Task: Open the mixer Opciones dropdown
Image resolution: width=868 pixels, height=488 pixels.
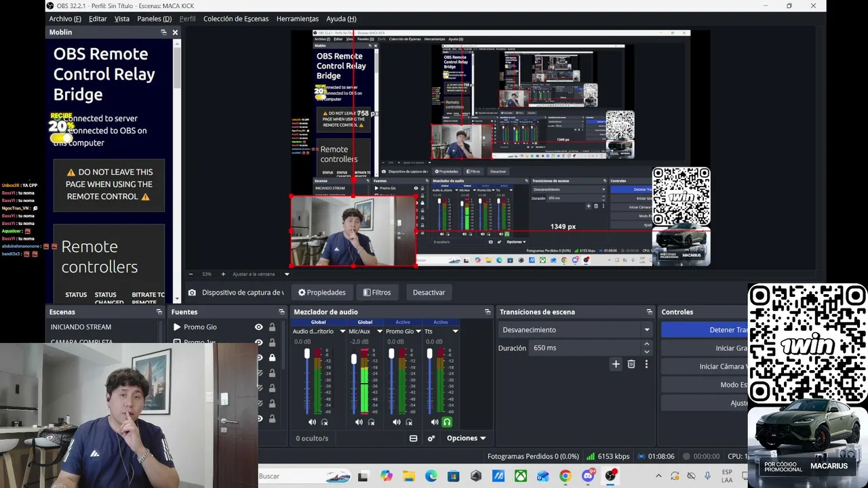Action: 466,439
